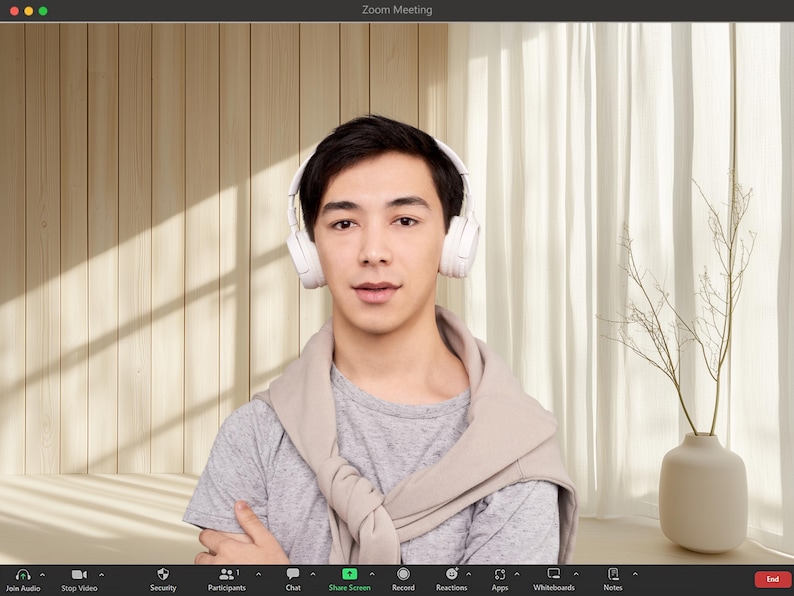This screenshot has width=794, height=596.
Task: Open audio options caret beside Join Audio
Action: (x=43, y=575)
